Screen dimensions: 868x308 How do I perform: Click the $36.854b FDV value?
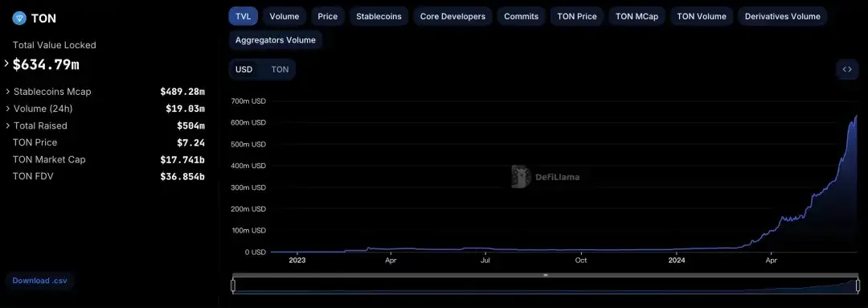(x=182, y=176)
